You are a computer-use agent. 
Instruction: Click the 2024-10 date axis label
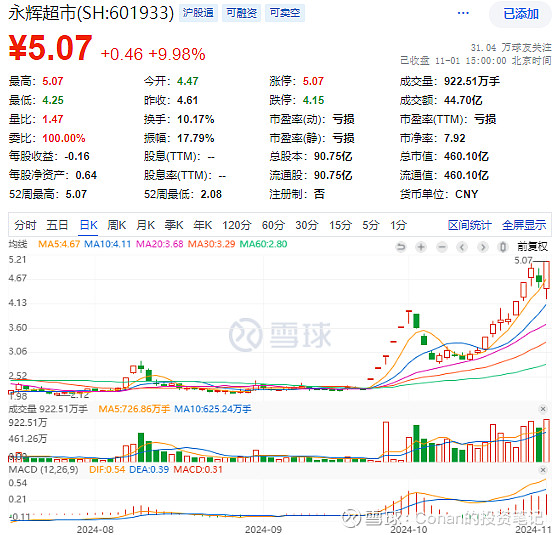tap(409, 529)
